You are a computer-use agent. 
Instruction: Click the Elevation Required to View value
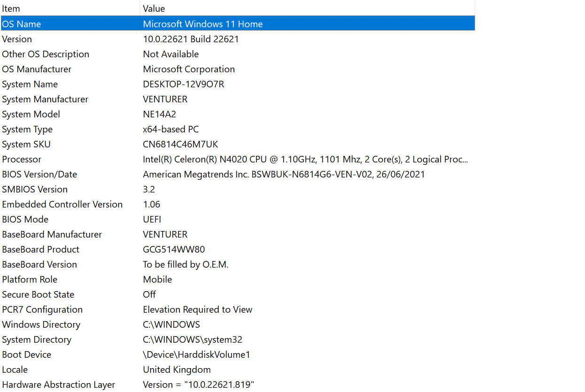pyautogui.click(x=197, y=309)
